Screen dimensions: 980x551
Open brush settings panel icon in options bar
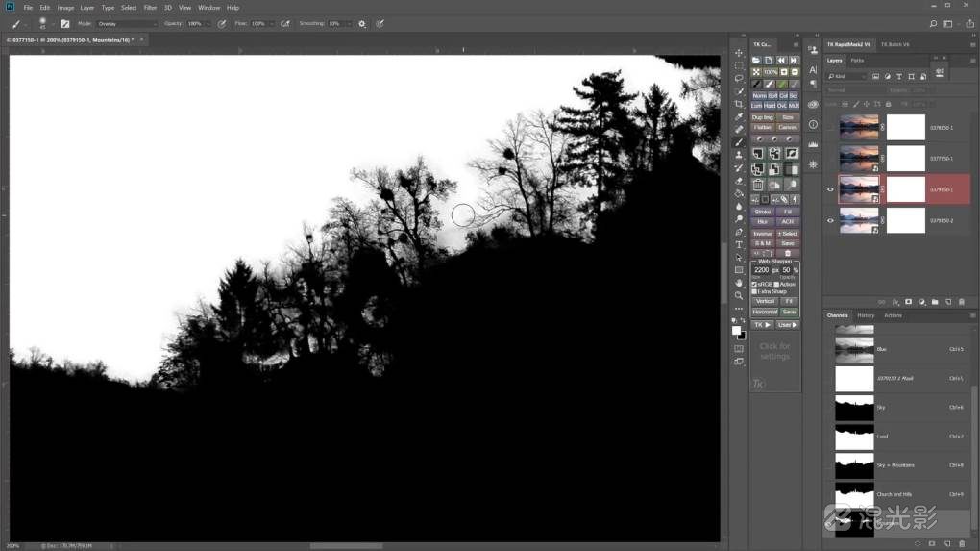pyautogui.click(x=65, y=24)
